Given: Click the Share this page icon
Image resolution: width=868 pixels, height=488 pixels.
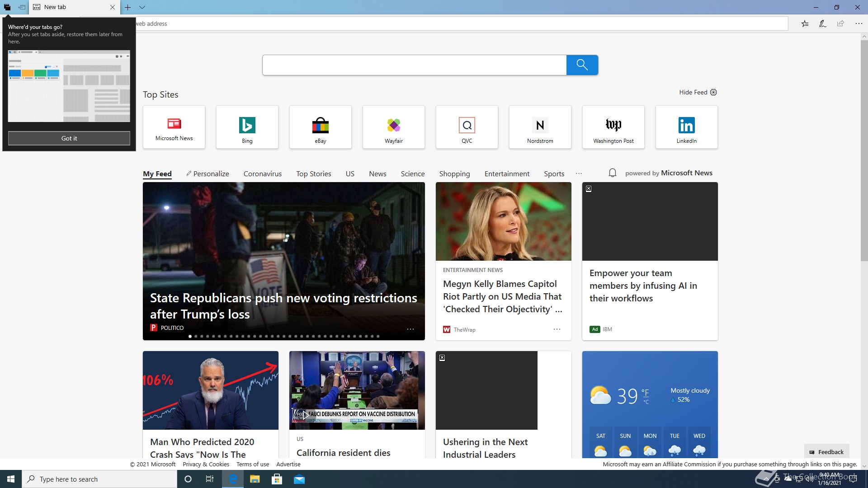Looking at the screenshot, I should click(840, 23).
